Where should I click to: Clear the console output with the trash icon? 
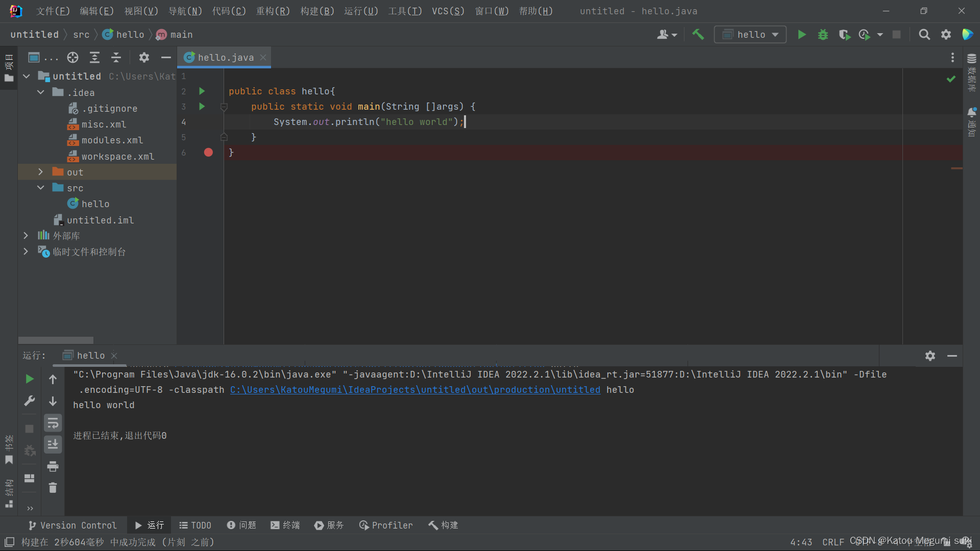pos(53,488)
